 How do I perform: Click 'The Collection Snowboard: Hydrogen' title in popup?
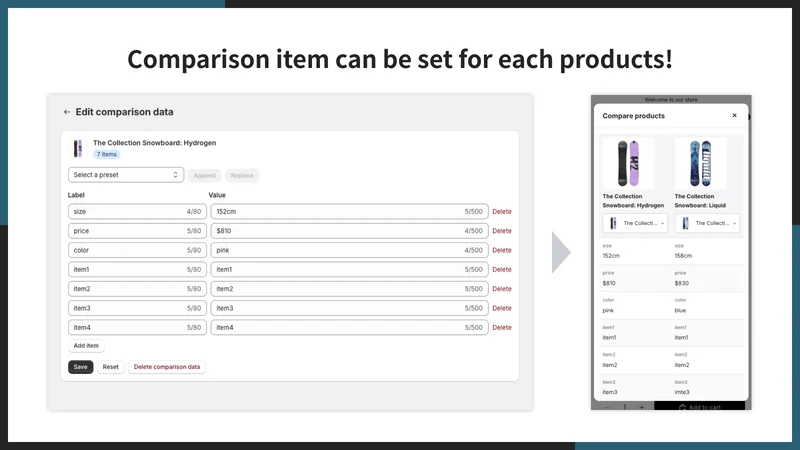(633, 201)
